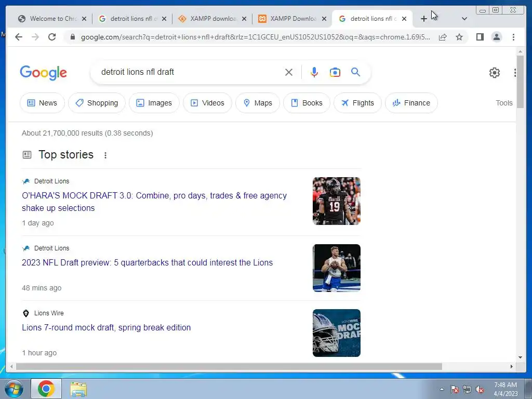532x399 pixels.
Task: Close the active detroit lions tab
Action: [404, 19]
